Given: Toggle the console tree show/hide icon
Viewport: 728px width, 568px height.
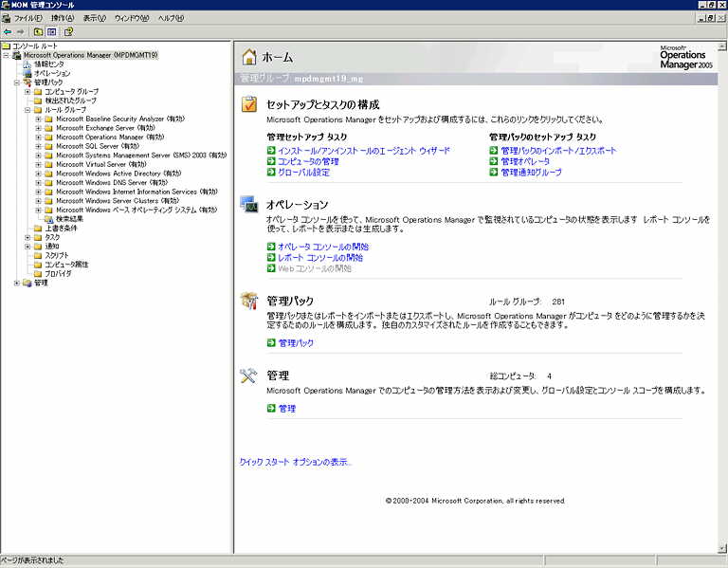Looking at the screenshot, I should (x=51, y=32).
